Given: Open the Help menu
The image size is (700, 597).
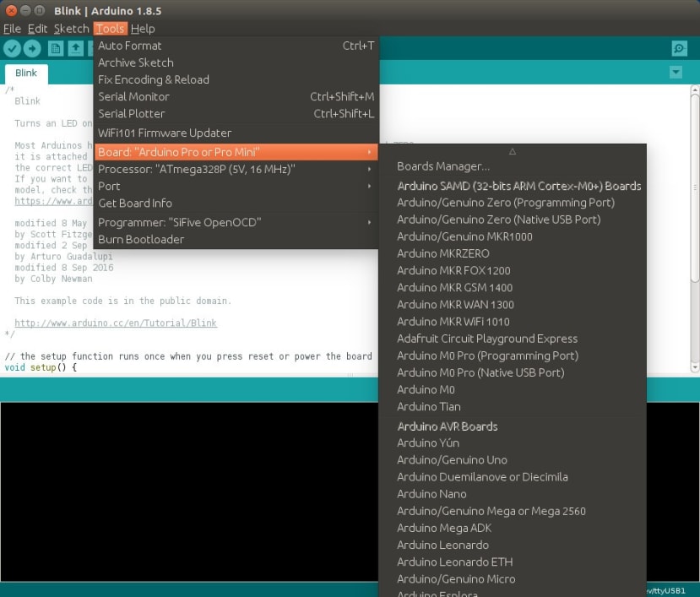Looking at the screenshot, I should pos(143,29).
